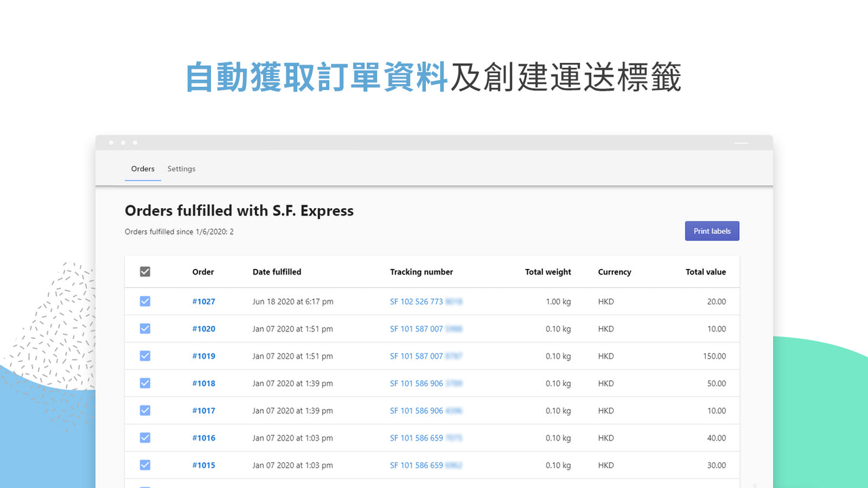868x488 pixels.
Task: Uncheck the checkbox for order #1015
Action: click(x=145, y=465)
